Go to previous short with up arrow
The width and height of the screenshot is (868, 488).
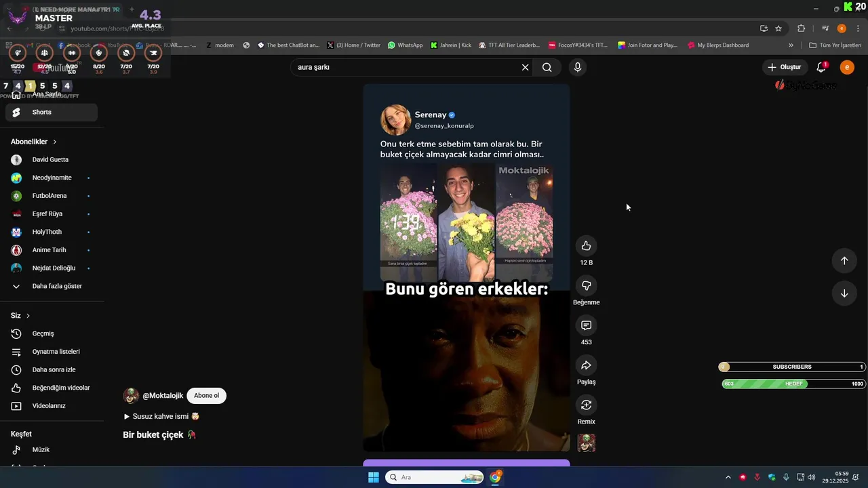(x=844, y=261)
